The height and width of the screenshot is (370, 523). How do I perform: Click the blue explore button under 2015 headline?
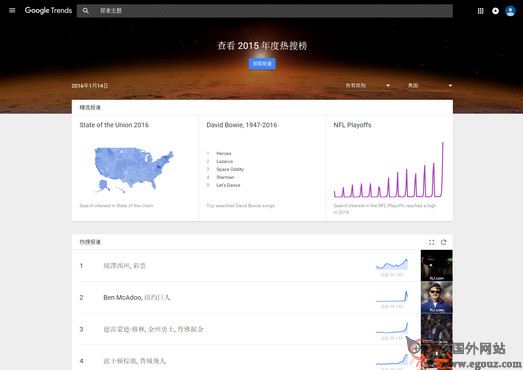click(x=262, y=63)
